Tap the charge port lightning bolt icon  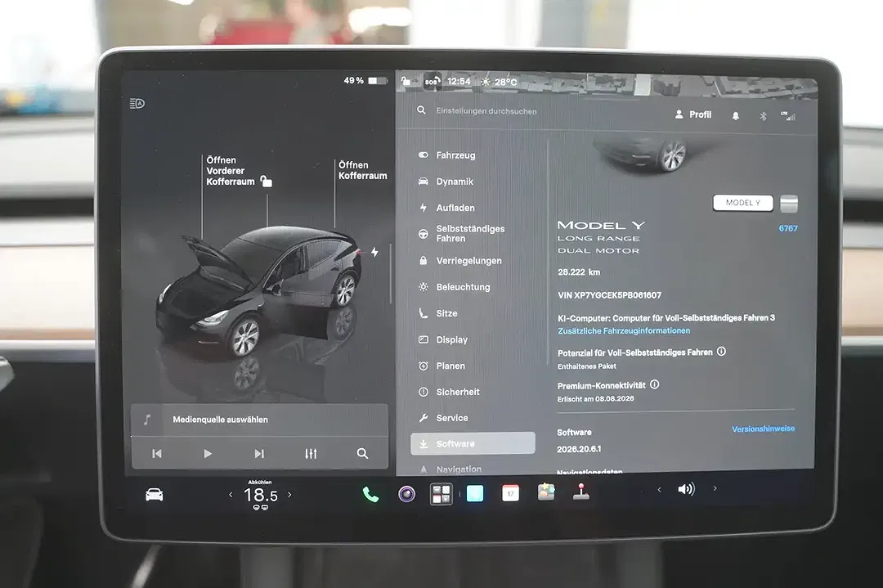pyautogui.click(x=374, y=253)
